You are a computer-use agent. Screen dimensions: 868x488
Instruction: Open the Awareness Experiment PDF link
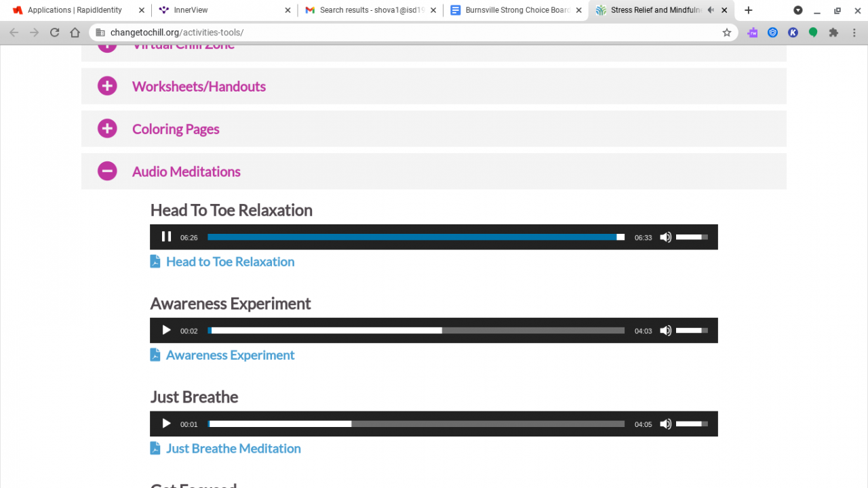(230, 355)
